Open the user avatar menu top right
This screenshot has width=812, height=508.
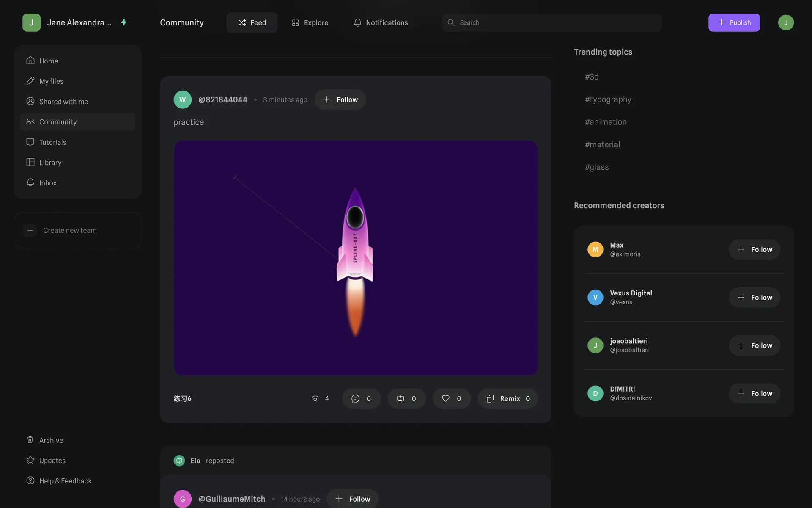[x=785, y=22]
